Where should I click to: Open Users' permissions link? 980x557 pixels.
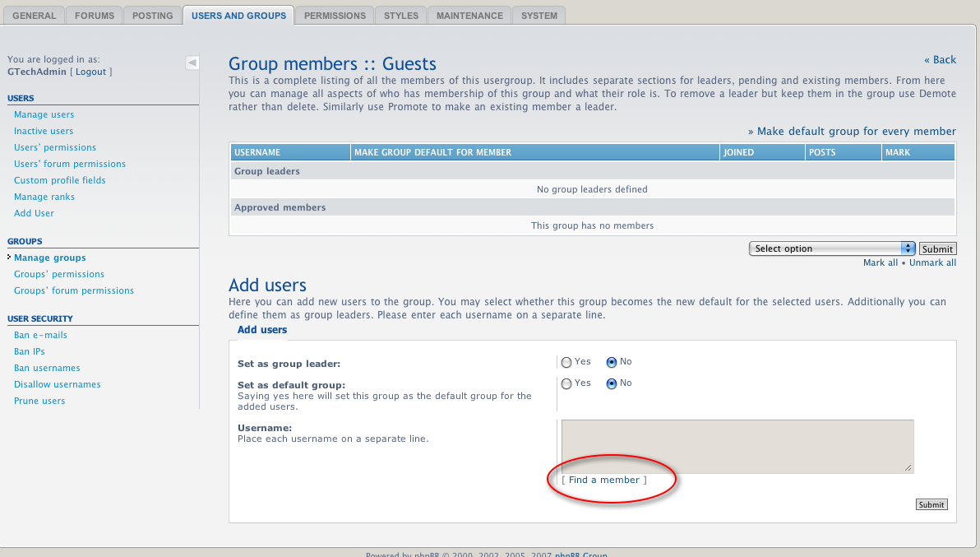click(55, 147)
